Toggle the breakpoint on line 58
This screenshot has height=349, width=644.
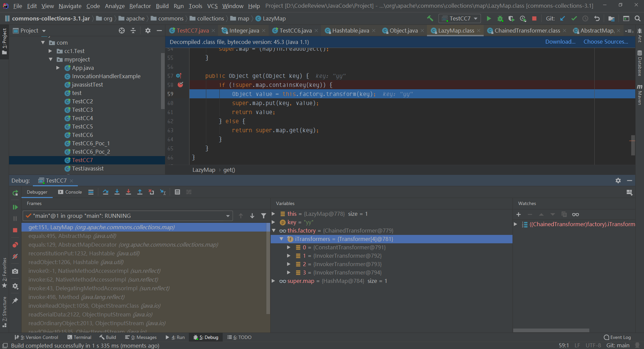click(x=180, y=85)
